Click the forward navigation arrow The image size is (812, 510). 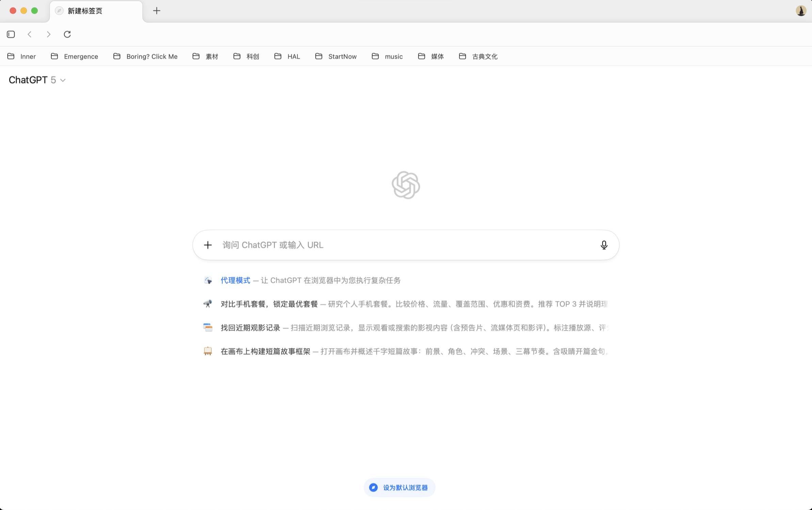click(49, 34)
